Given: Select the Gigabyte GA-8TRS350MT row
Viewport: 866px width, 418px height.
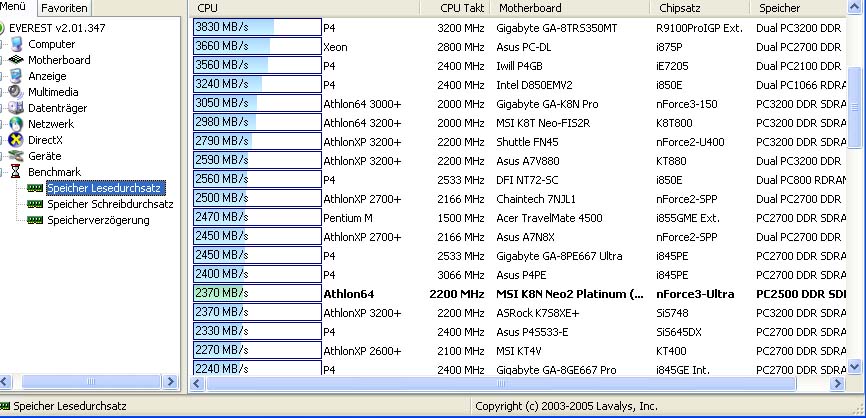Looking at the screenshot, I should [x=519, y=28].
